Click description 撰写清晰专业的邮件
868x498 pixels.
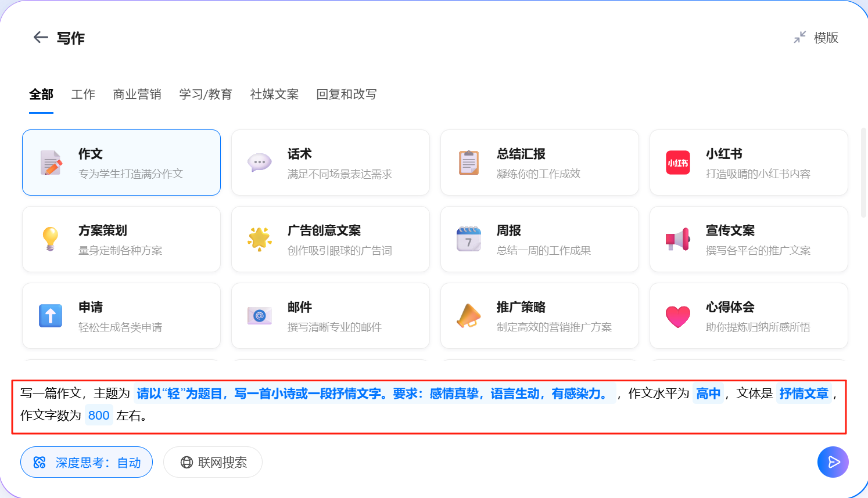[335, 327]
